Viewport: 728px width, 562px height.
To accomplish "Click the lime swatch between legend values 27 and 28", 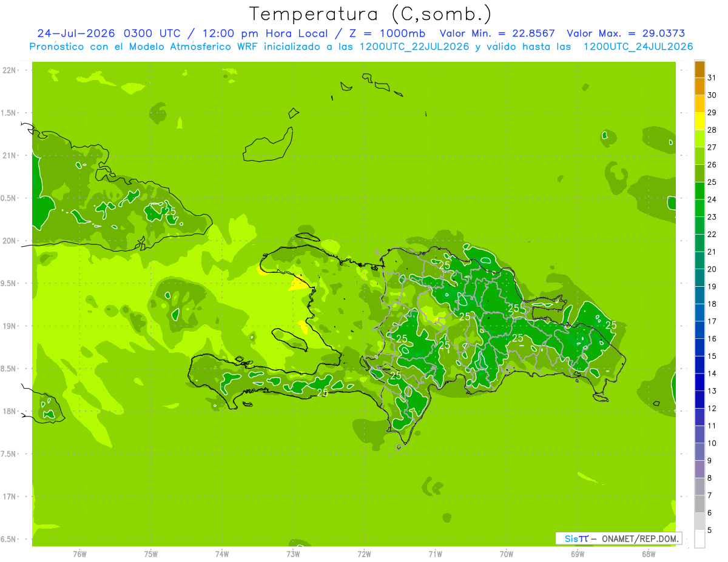I will pos(699,139).
